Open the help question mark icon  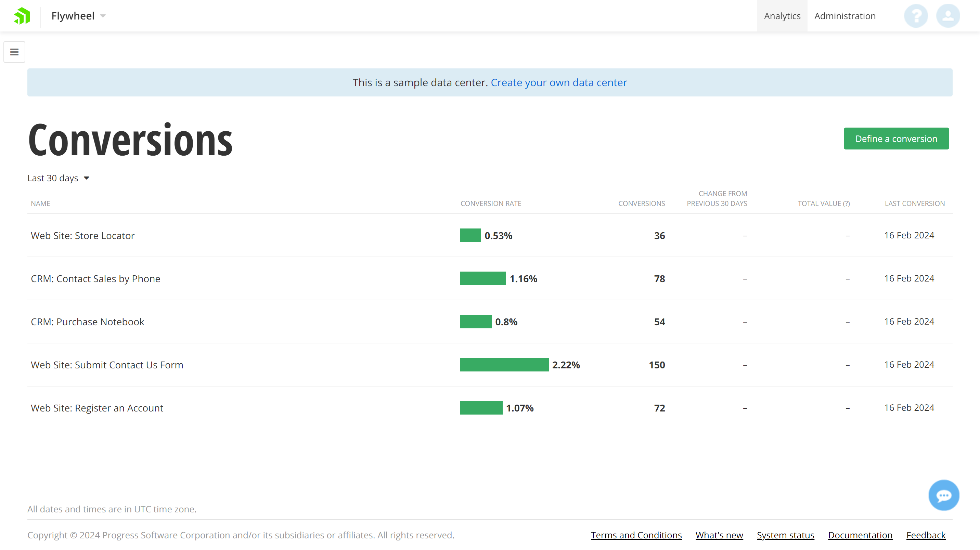(916, 16)
